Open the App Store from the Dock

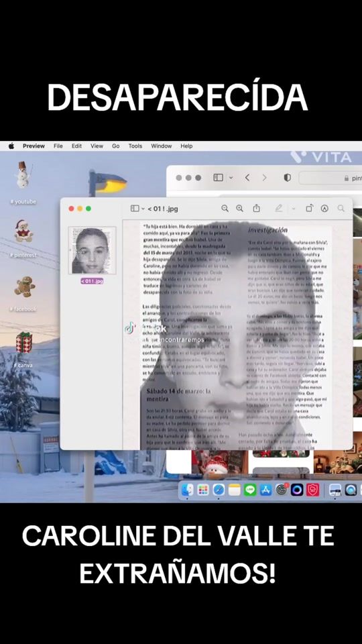265,490
